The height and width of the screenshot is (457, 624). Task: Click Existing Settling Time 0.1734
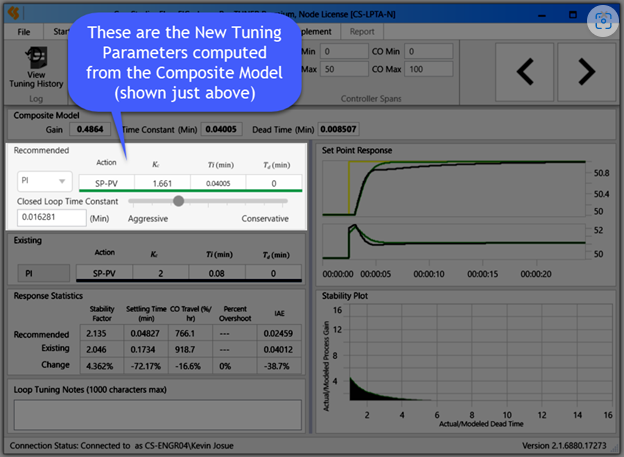pos(146,350)
